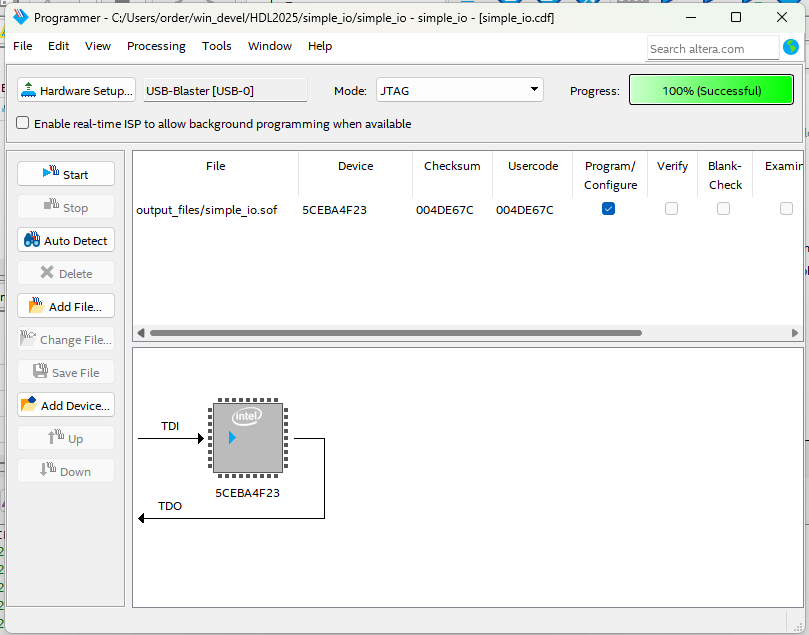Close the Programmer window

[782, 17]
